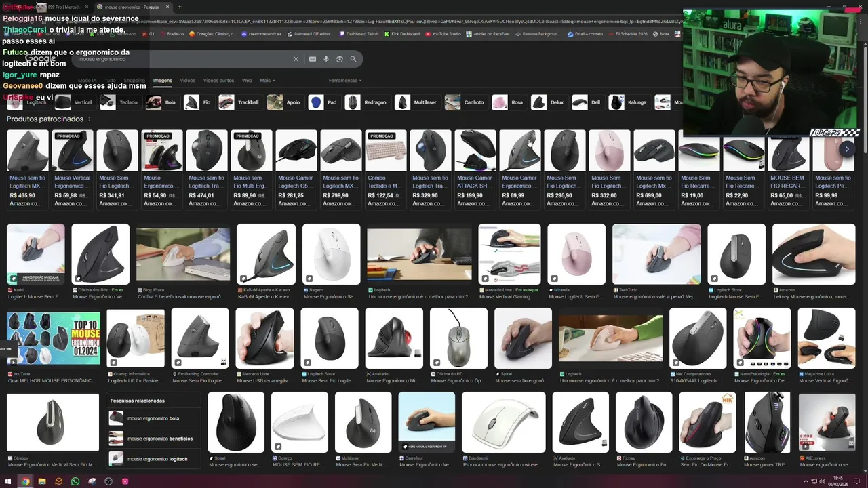Open the sponsored Mouse Gamer ATTACK SH R$ 199,90
868x488 pixels.
[475, 169]
